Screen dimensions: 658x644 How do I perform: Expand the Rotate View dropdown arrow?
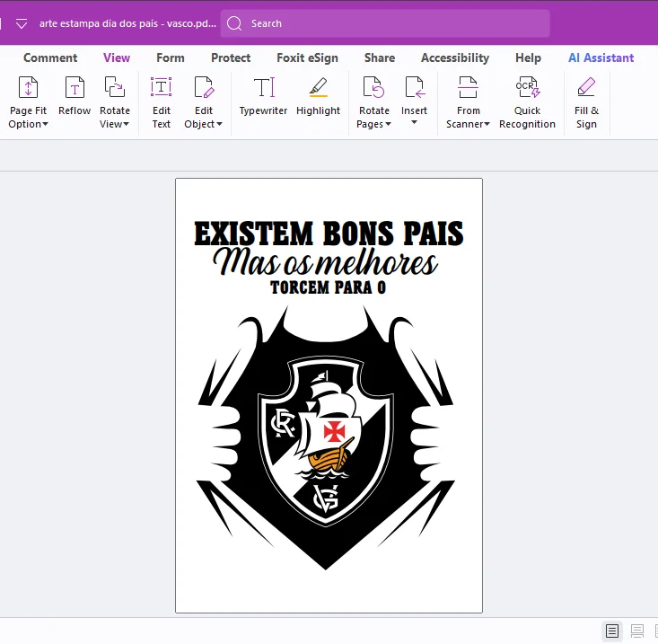(126, 124)
